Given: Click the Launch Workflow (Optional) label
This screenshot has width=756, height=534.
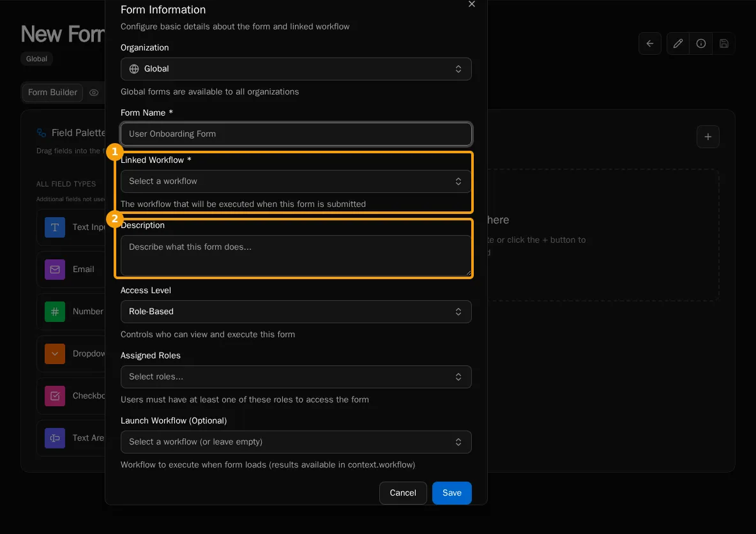Looking at the screenshot, I should 174,421.
